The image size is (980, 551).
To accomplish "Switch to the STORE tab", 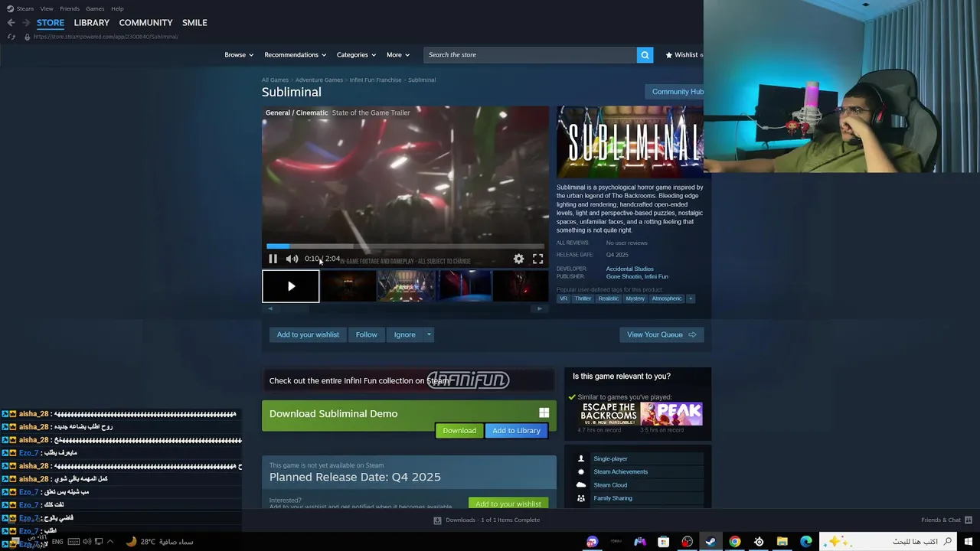I will (x=51, y=23).
